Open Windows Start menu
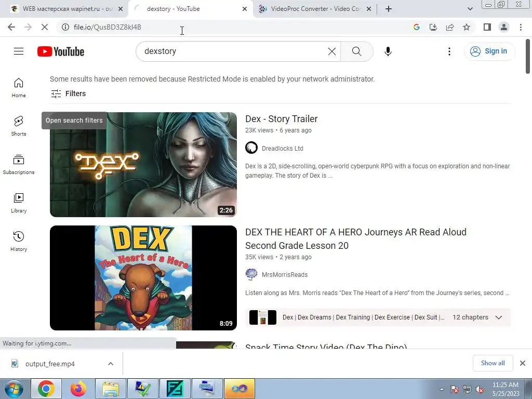Screen dimensions: 532x399 pyautogui.click(x=13, y=389)
